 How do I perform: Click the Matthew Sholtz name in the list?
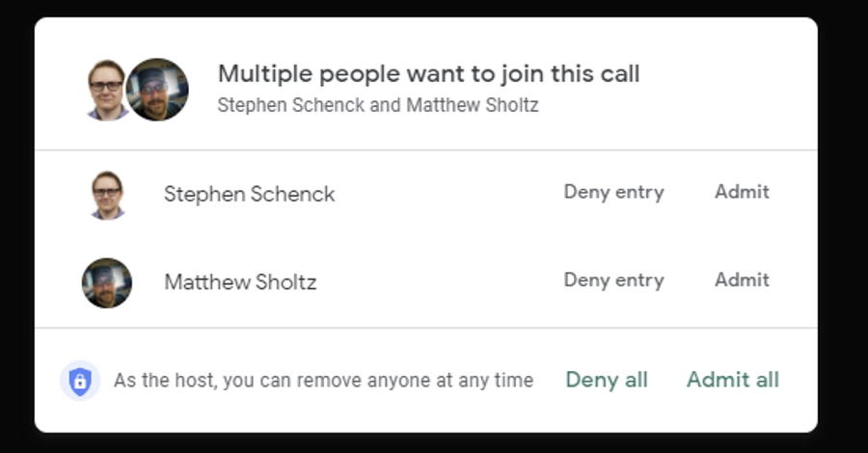[240, 282]
